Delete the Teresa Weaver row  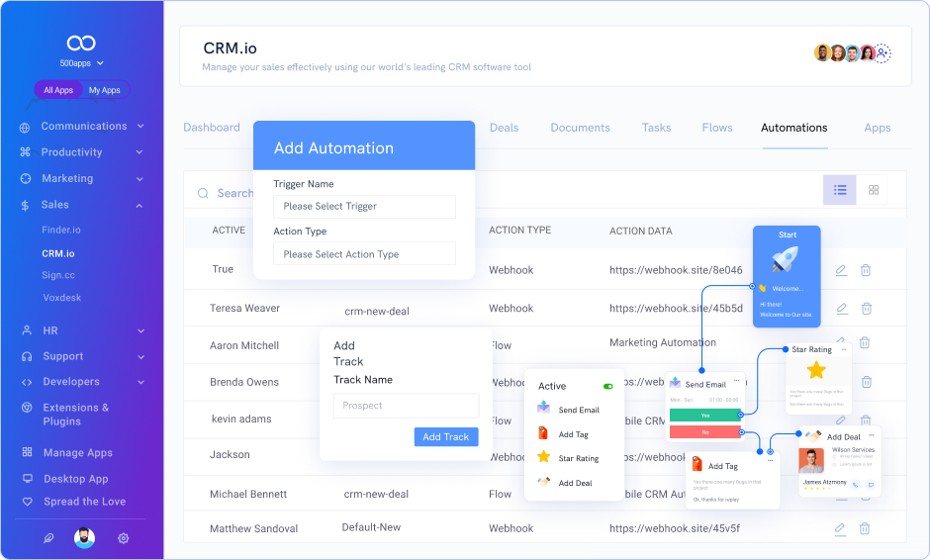867,309
